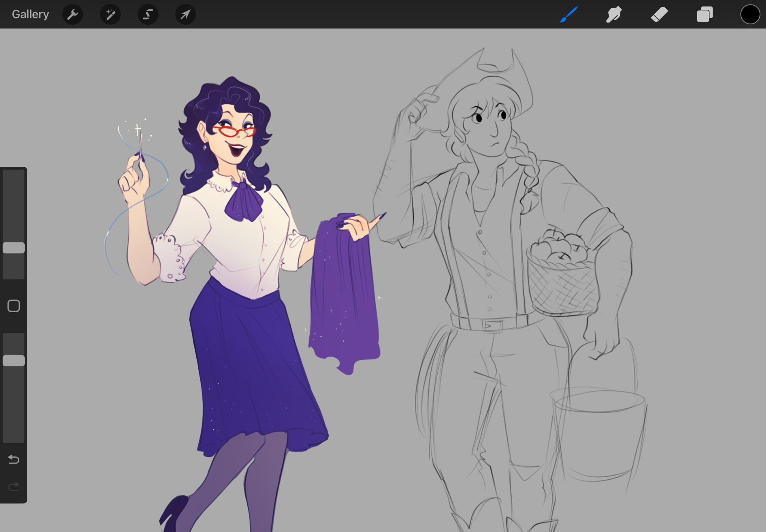Undo the last stroke
The image size is (766, 532).
[x=14, y=459]
